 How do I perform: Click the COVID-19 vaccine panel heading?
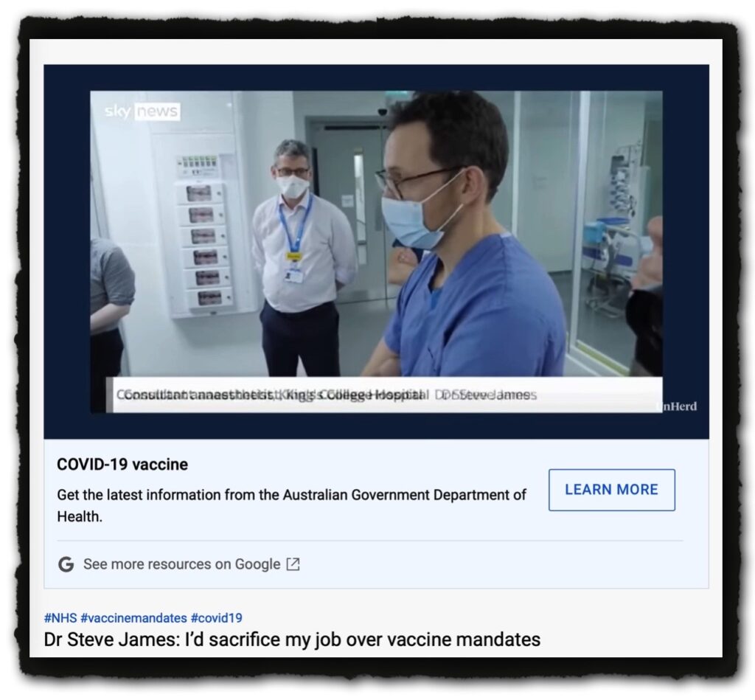click(x=122, y=465)
